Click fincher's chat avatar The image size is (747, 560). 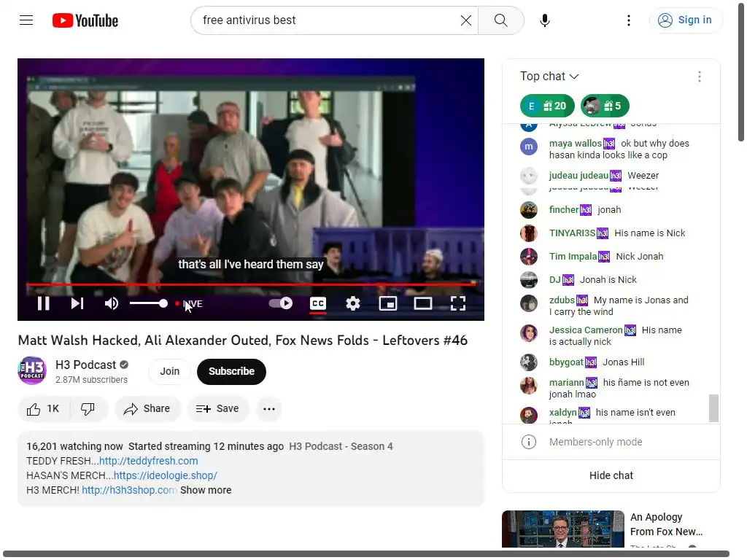click(x=529, y=210)
